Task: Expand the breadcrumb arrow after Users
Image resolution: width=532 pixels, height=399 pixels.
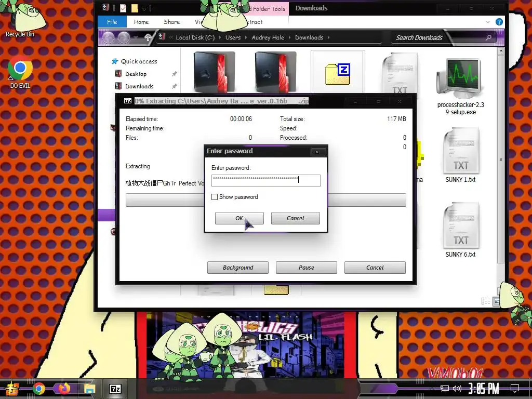Action: click(x=246, y=37)
